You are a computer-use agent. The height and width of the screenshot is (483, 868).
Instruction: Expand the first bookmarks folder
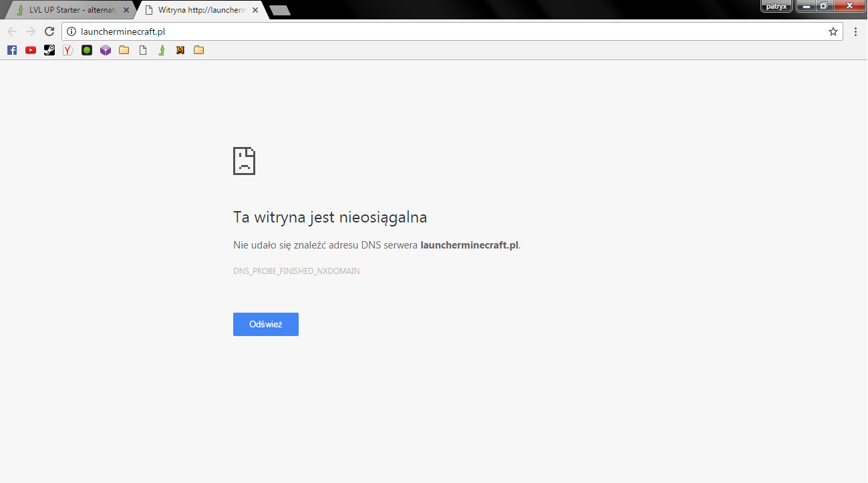click(124, 50)
